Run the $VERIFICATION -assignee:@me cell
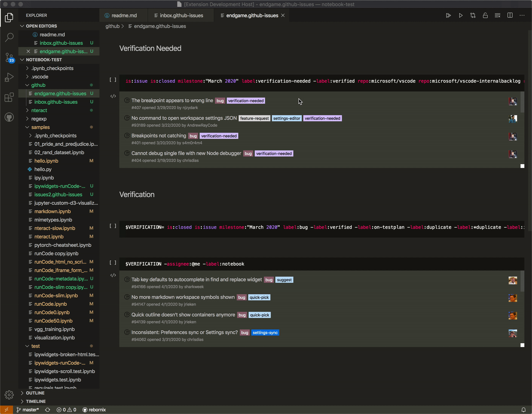 113,263
